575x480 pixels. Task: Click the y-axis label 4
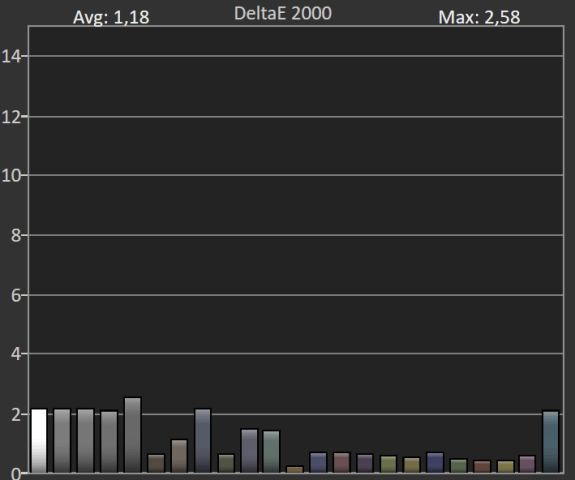pyautogui.click(x=15, y=354)
